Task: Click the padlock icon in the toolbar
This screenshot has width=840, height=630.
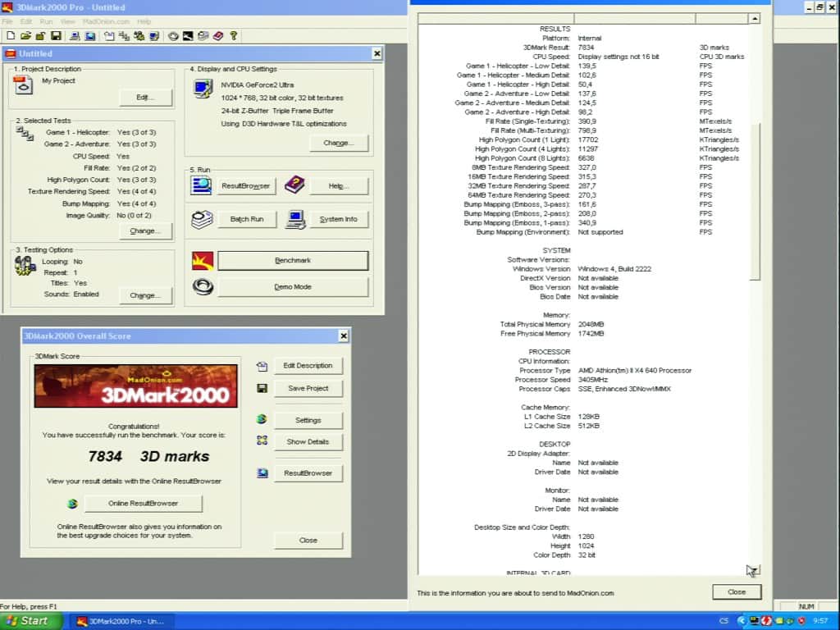Action: tap(40, 36)
